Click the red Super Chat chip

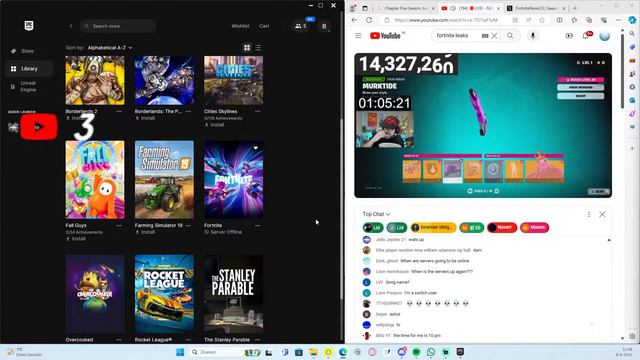click(502, 227)
